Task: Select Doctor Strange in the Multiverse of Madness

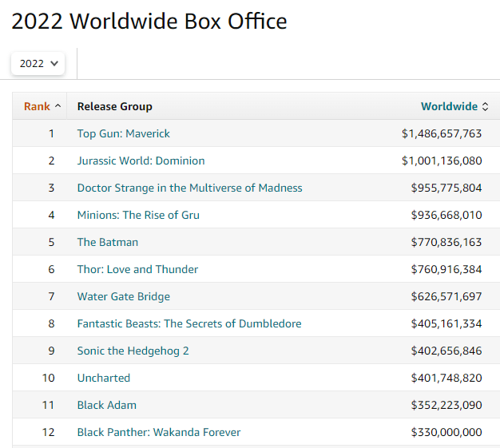Action: click(189, 188)
